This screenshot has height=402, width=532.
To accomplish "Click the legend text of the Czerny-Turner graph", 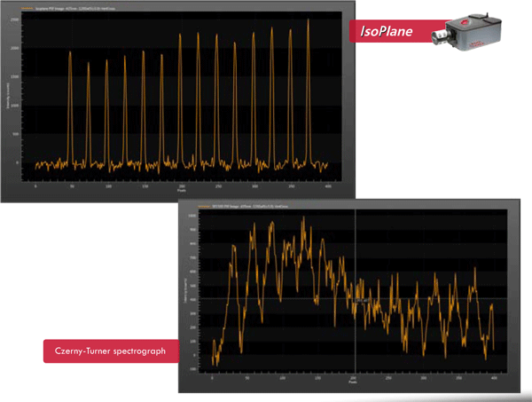I will pos(248,206).
